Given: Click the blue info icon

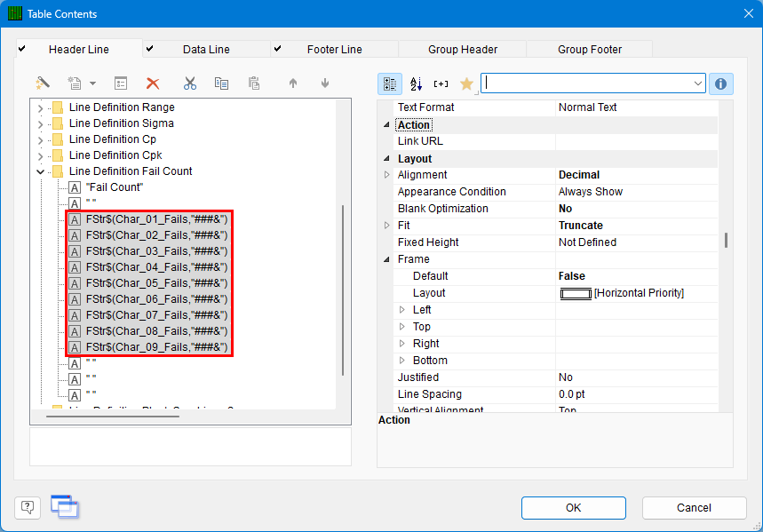Looking at the screenshot, I should pyautogui.click(x=720, y=83).
